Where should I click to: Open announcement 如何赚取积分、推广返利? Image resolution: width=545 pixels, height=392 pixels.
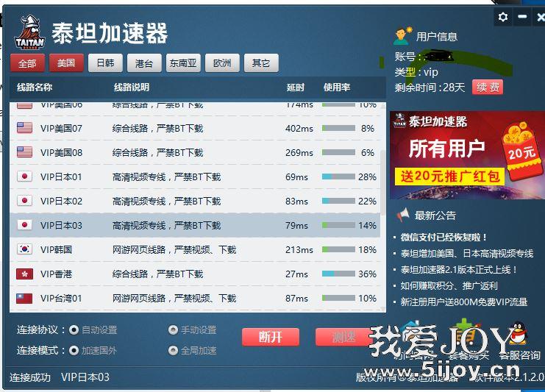coord(449,285)
